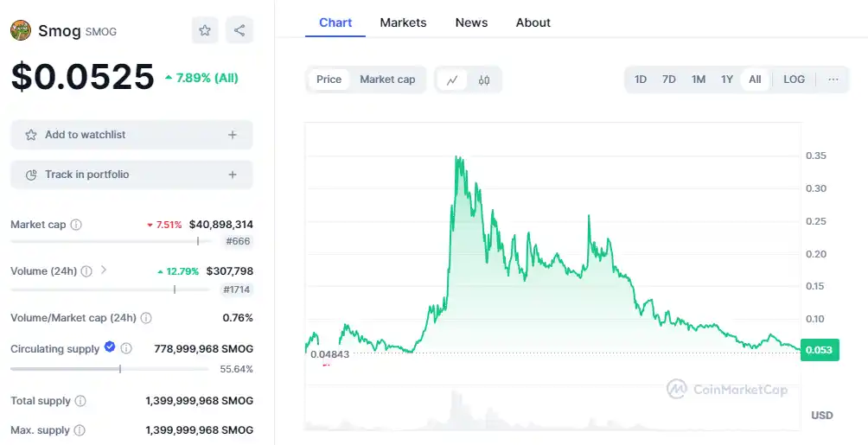Select the 7D time range
The width and height of the screenshot is (868, 445).
(668, 79)
